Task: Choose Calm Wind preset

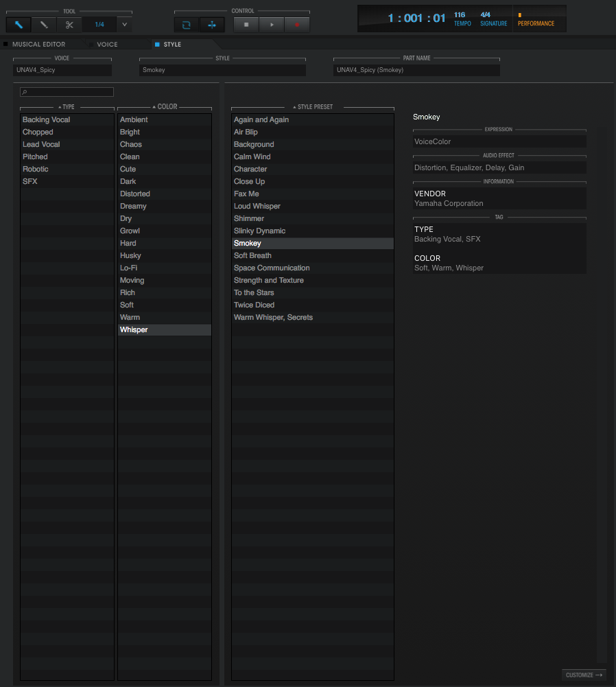Action: click(313, 156)
